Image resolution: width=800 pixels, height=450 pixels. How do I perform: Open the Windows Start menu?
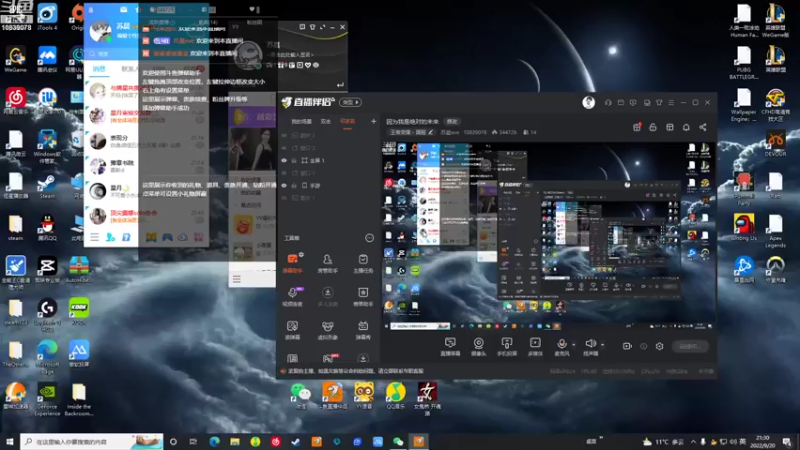(x=9, y=441)
